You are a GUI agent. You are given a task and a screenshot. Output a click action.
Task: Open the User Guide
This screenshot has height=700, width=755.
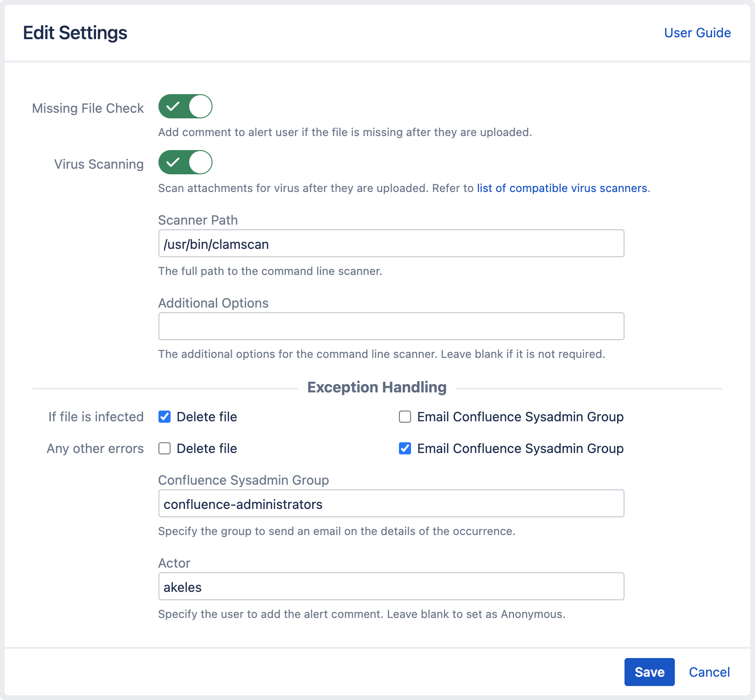(x=697, y=33)
